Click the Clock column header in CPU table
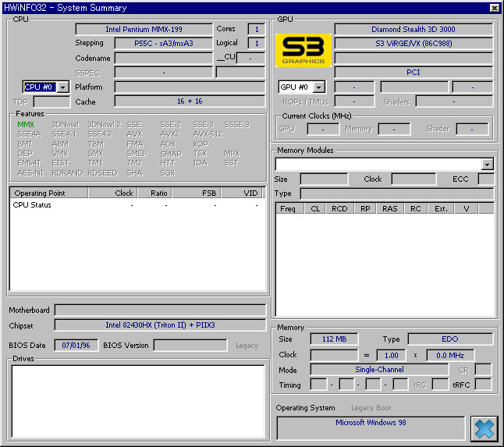Screen dimensions: 504x447 tap(113, 193)
